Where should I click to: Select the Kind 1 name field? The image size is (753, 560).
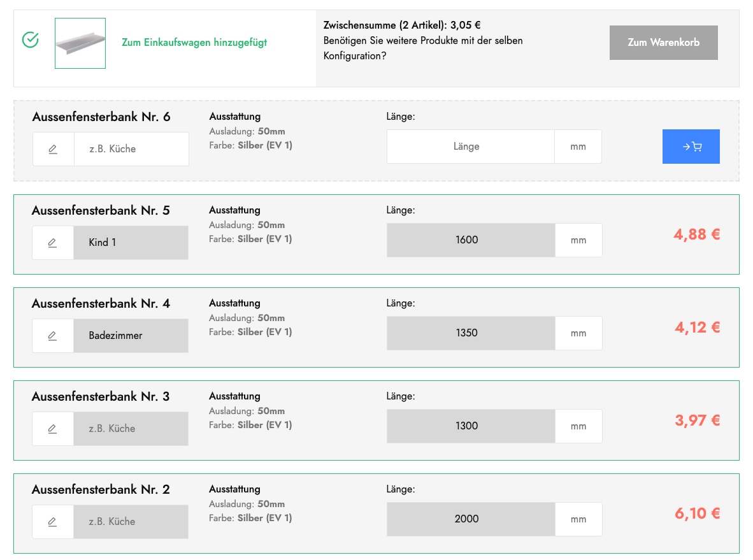point(131,243)
